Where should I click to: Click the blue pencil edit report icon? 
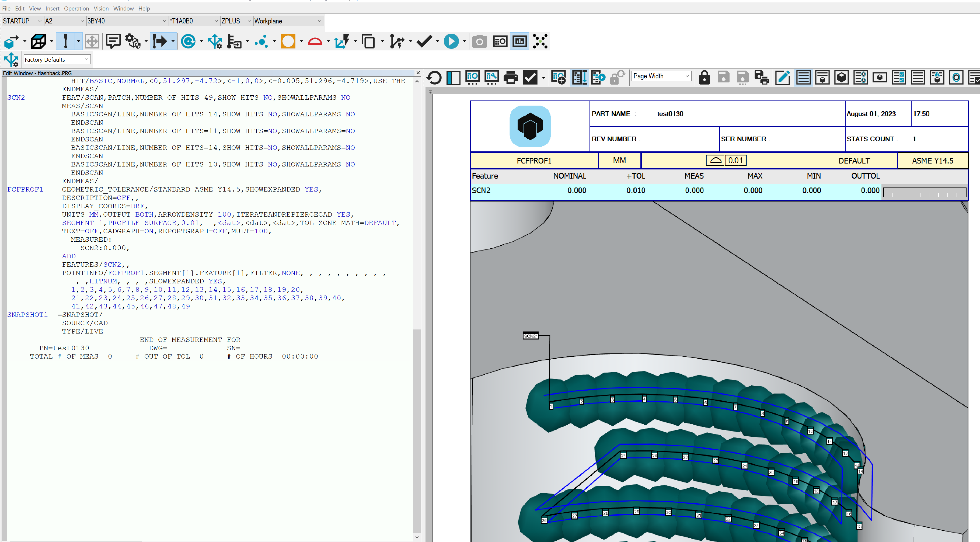click(x=783, y=77)
